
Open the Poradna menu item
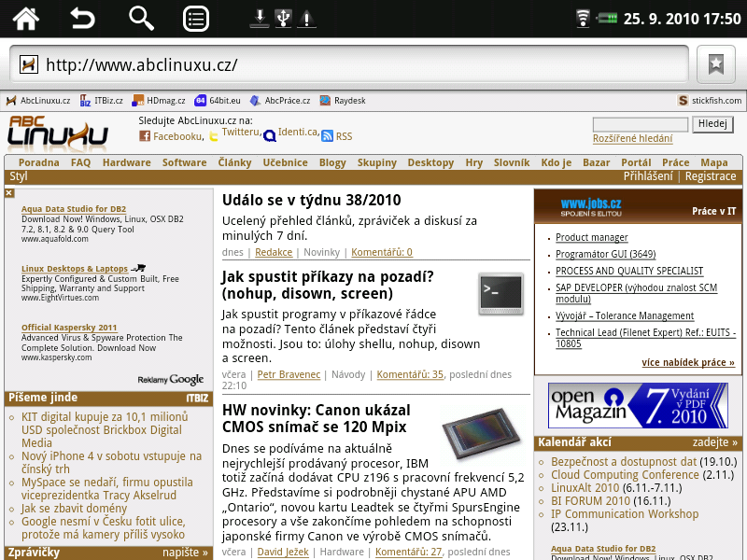tap(39, 162)
